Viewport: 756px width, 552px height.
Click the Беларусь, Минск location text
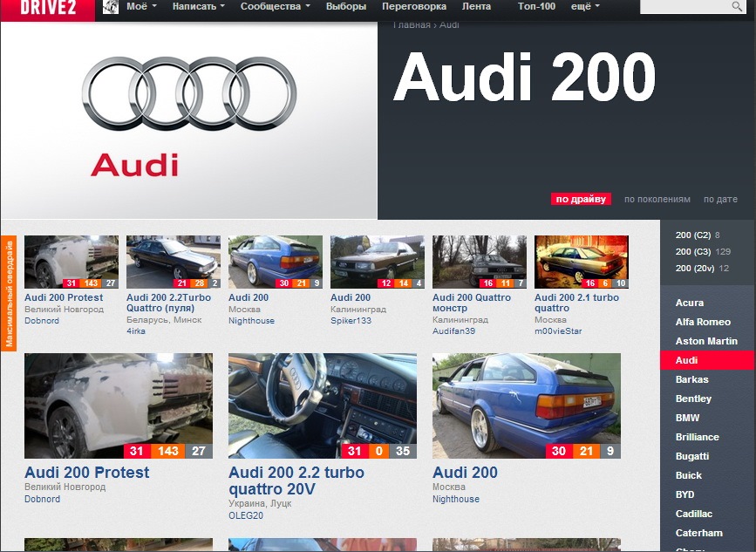164,320
